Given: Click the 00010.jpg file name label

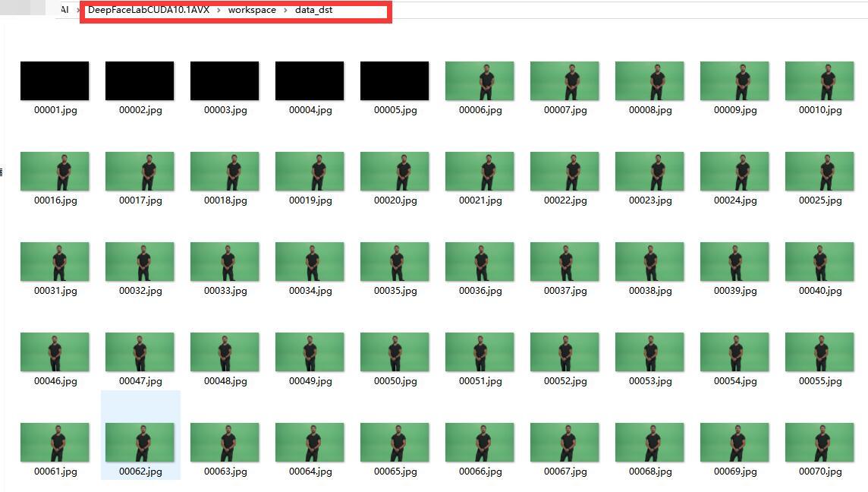Looking at the screenshot, I should click(820, 109).
